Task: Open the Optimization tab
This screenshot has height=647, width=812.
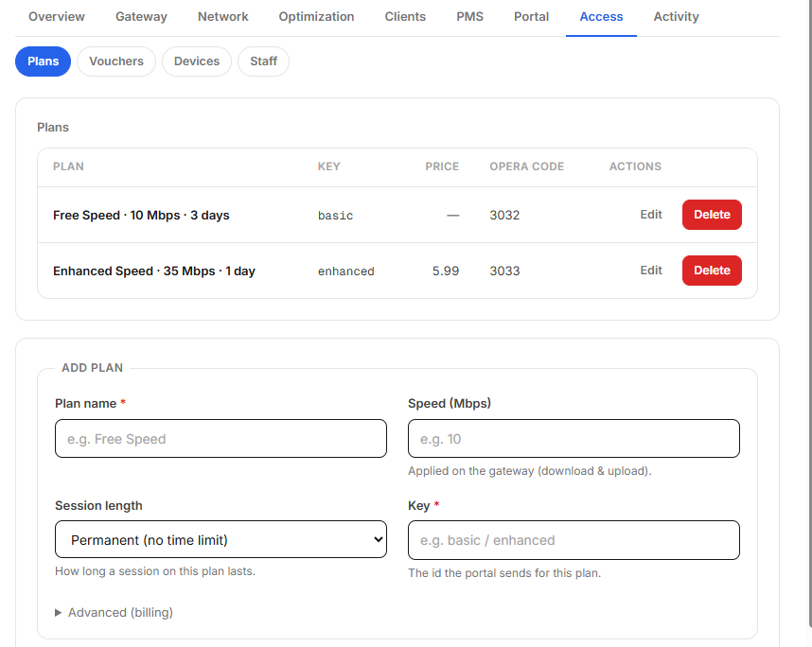Action: pos(316,17)
